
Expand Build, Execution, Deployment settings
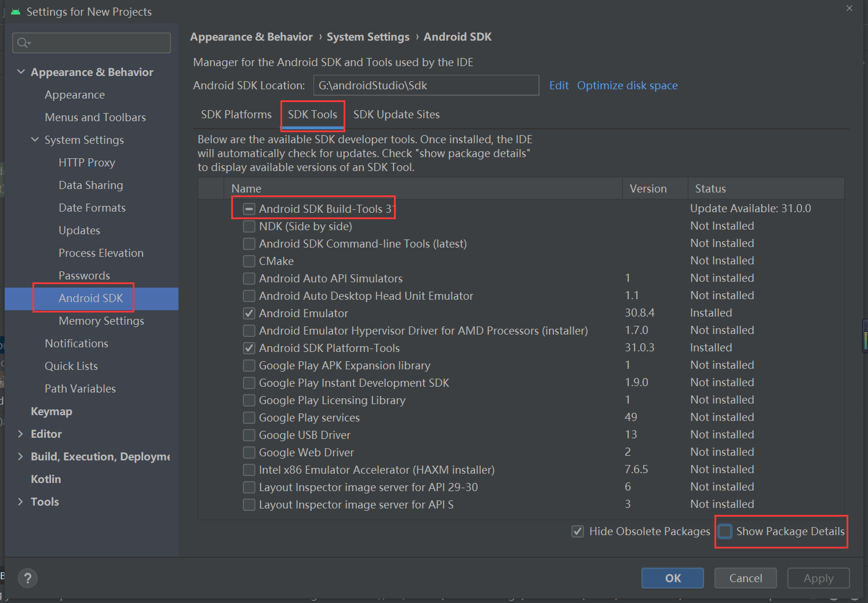click(21, 456)
